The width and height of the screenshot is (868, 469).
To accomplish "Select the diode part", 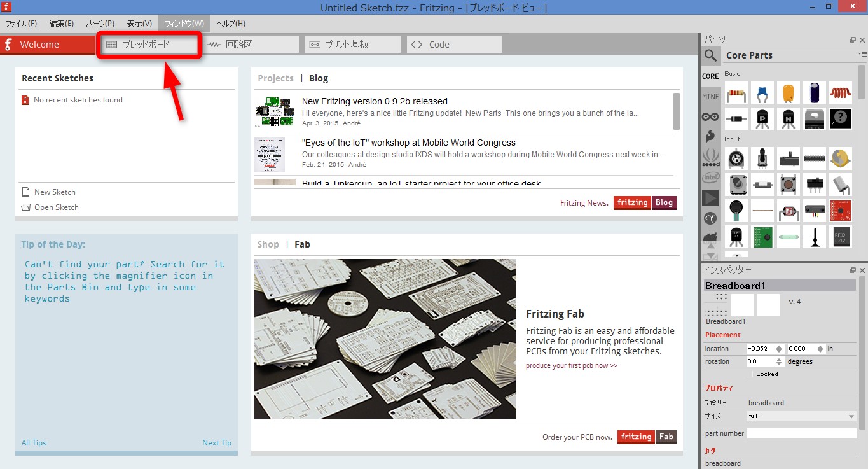I will click(736, 119).
